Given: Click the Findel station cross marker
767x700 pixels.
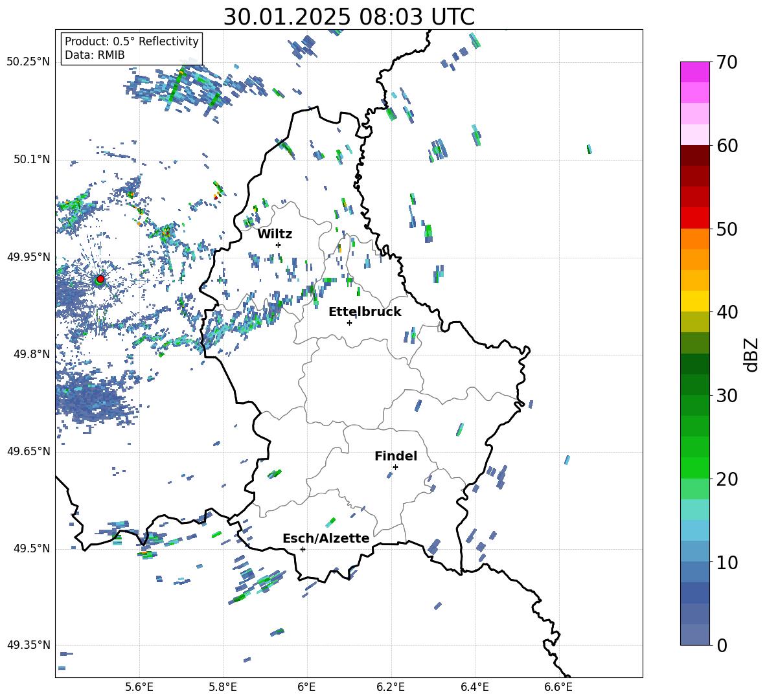Looking at the screenshot, I should click(x=395, y=467).
